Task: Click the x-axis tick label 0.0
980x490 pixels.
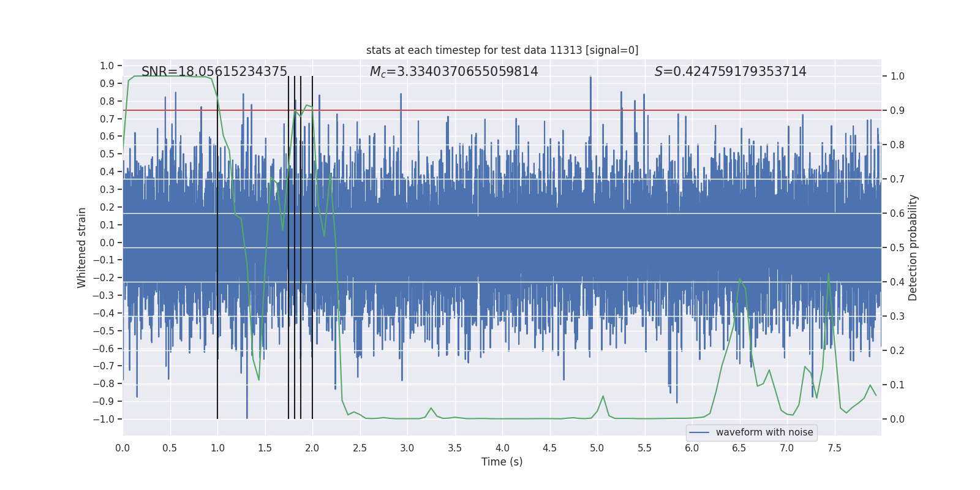Action: [123, 448]
